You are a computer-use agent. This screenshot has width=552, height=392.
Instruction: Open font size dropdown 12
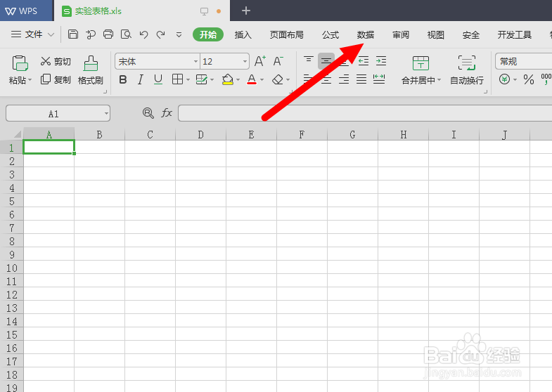coord(245,62)
